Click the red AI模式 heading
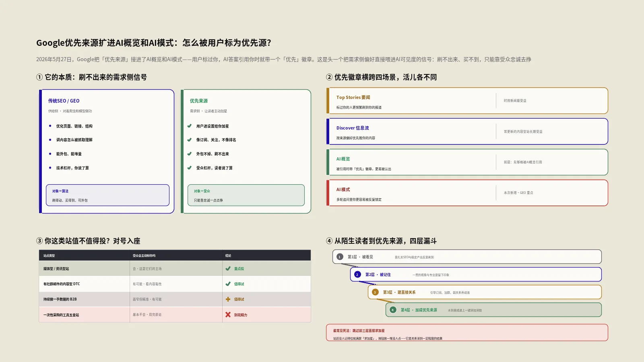Screen dimensions: 644x362 (x=343, y=189)
